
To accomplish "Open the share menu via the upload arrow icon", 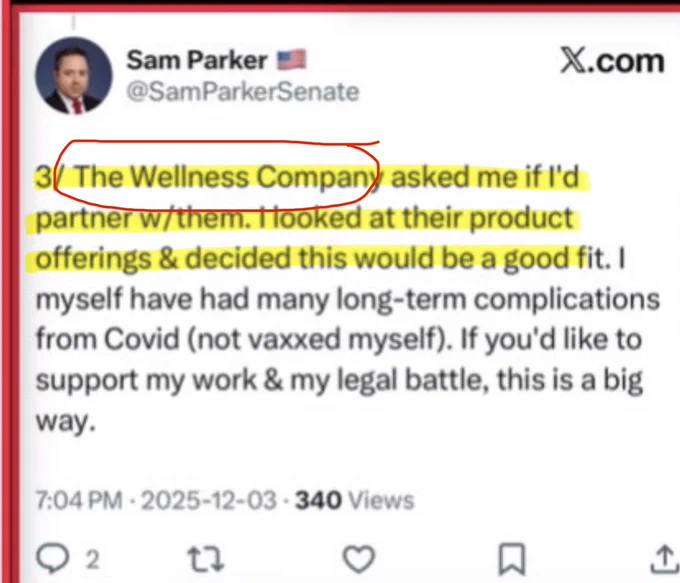I will 665,559.
